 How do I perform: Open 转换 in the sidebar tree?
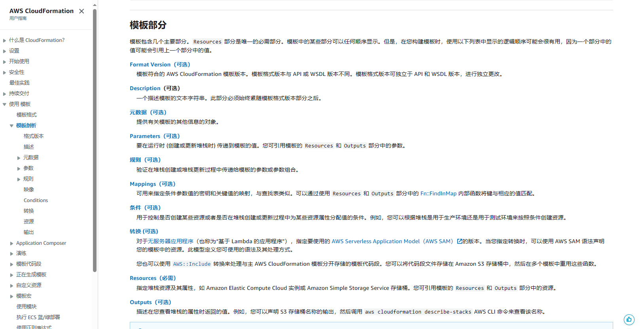click(x=28, y=211)
